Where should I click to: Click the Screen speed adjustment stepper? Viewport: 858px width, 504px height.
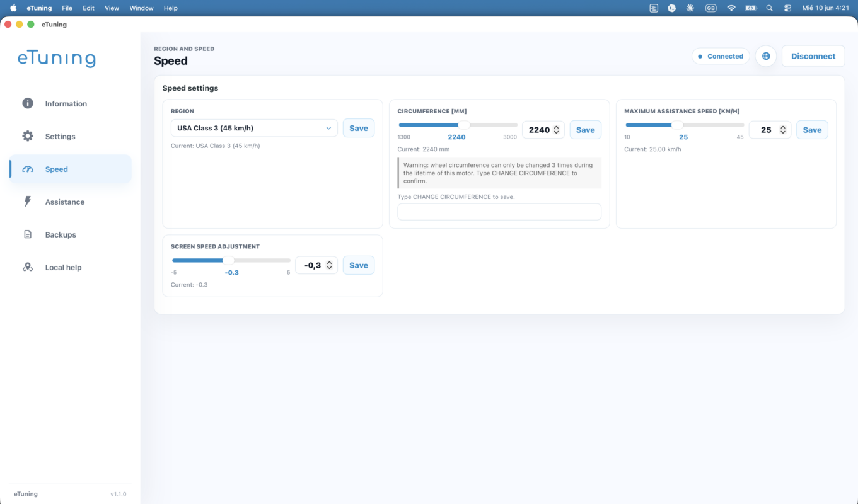coord(329,265)
